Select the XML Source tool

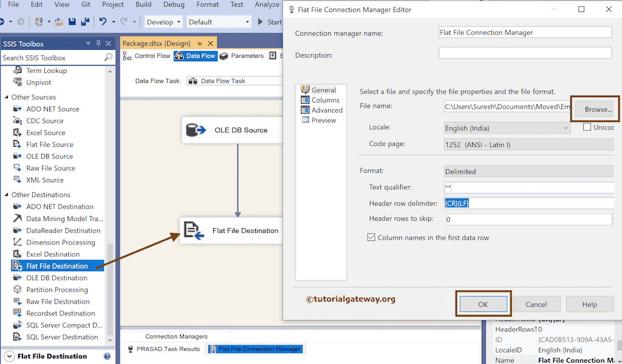pos(41,180)
